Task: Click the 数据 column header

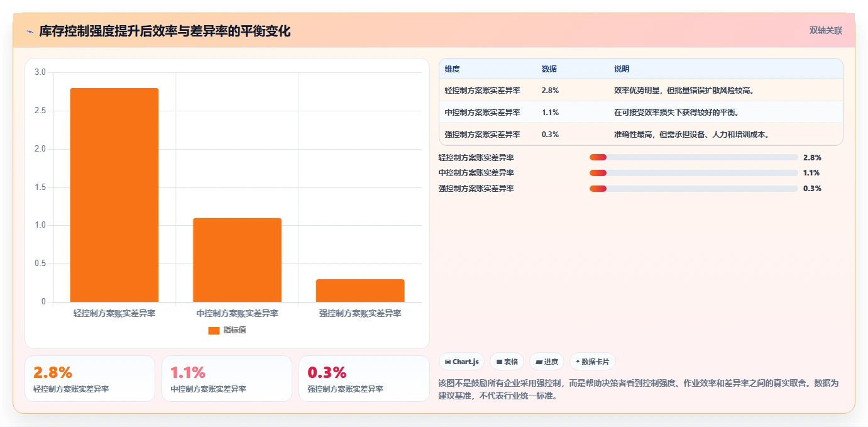Action: 549,69
